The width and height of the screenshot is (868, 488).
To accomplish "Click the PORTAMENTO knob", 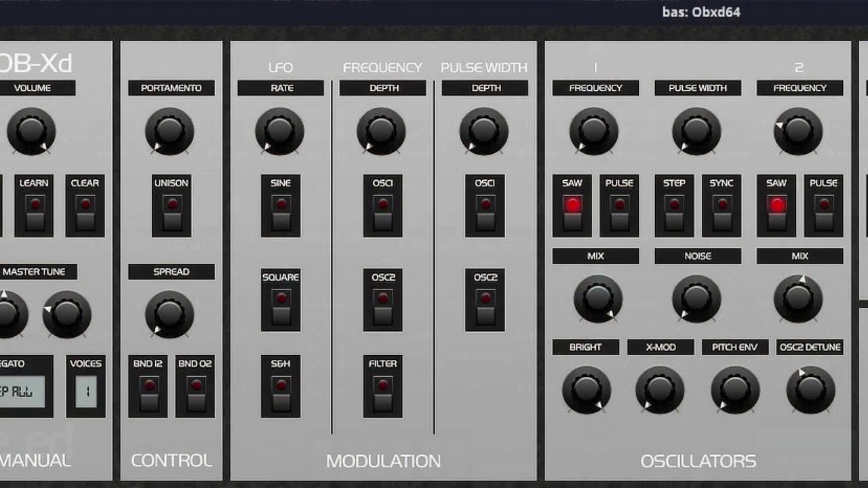I will click(x=170, y=131).
